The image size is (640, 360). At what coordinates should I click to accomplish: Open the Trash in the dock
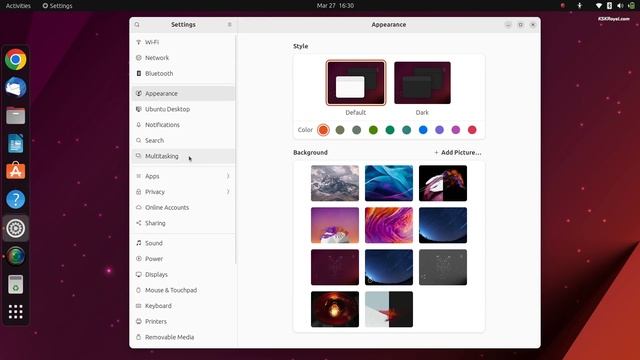pos(16,284)
